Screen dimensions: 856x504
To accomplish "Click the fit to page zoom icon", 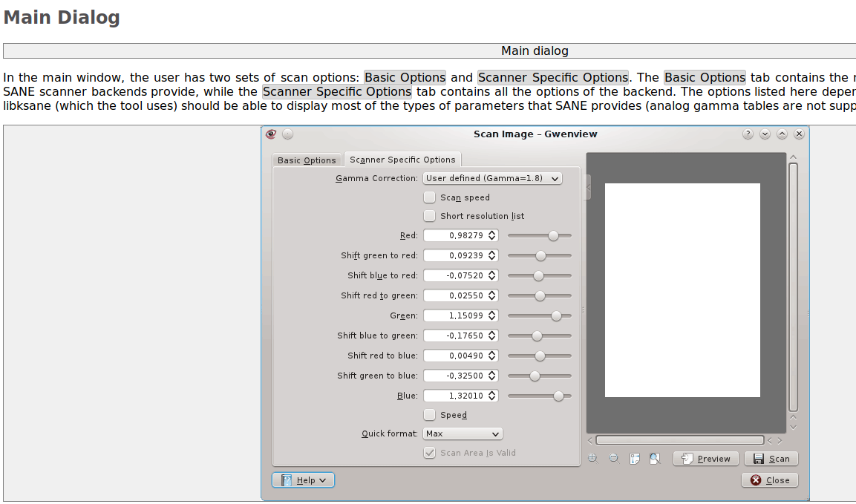I will tap(654, 459).
